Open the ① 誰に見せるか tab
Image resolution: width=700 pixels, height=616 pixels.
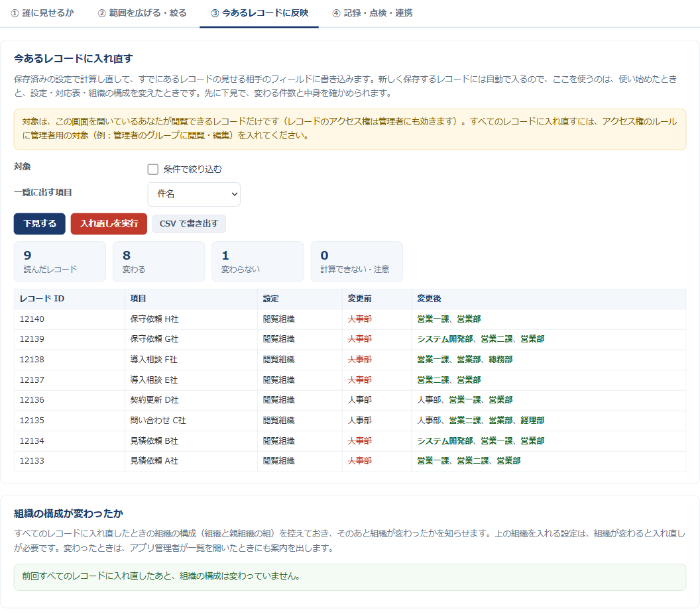42,13
